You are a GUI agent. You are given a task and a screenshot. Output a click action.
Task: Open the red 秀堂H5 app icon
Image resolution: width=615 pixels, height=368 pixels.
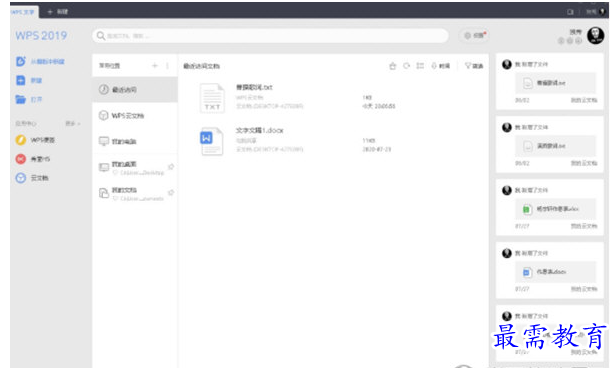point(20,159)
